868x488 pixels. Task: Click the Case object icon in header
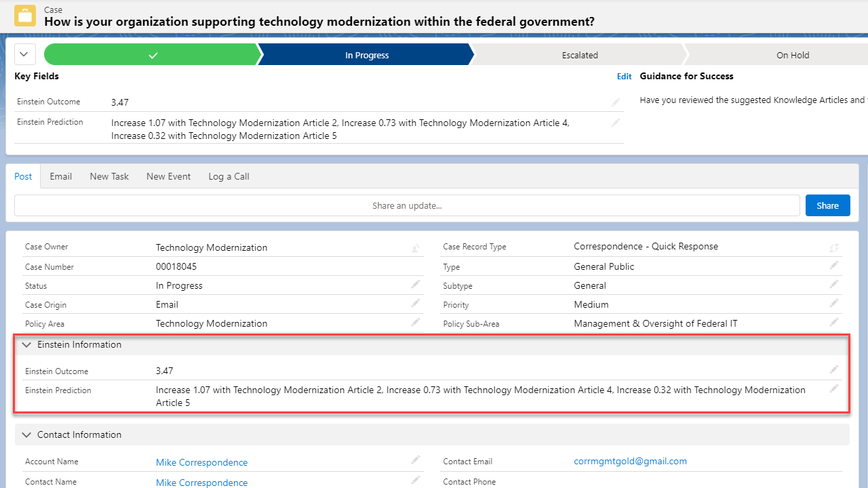[25, 15]
